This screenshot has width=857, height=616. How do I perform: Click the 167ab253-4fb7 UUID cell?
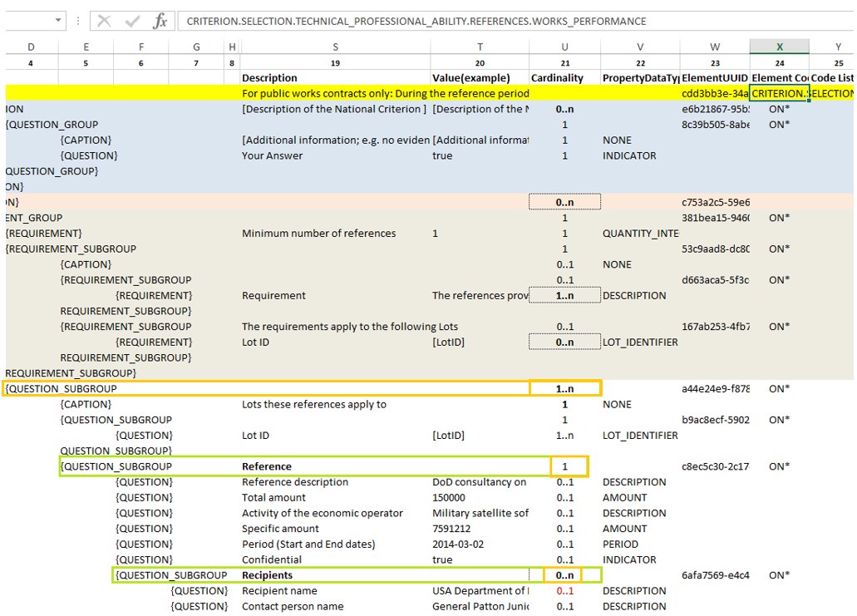pyautogui.click(x=715, y=327)
